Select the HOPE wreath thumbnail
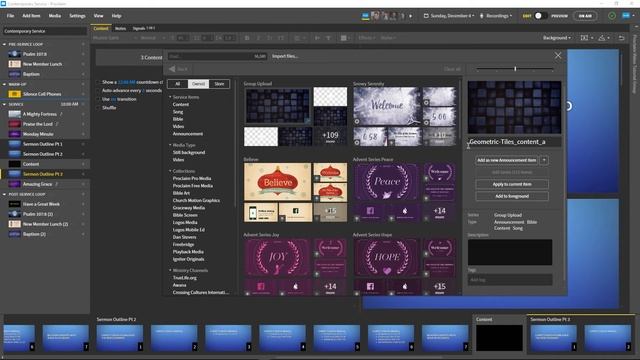 [387, 257]
